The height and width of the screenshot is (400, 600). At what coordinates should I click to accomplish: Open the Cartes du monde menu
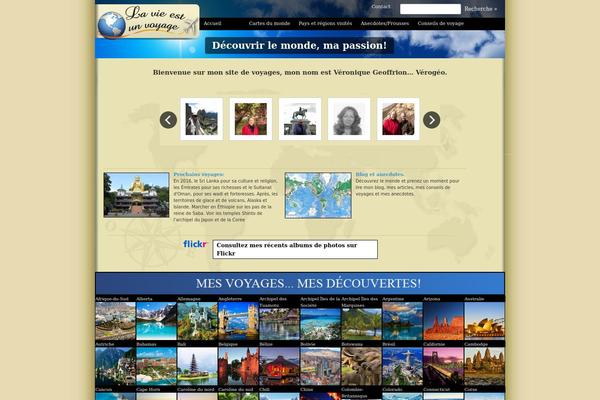[269, 23]
